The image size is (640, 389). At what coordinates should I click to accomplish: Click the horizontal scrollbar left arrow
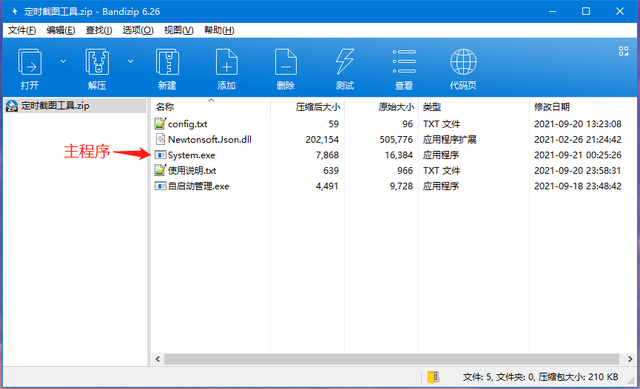tap(158, 359)
